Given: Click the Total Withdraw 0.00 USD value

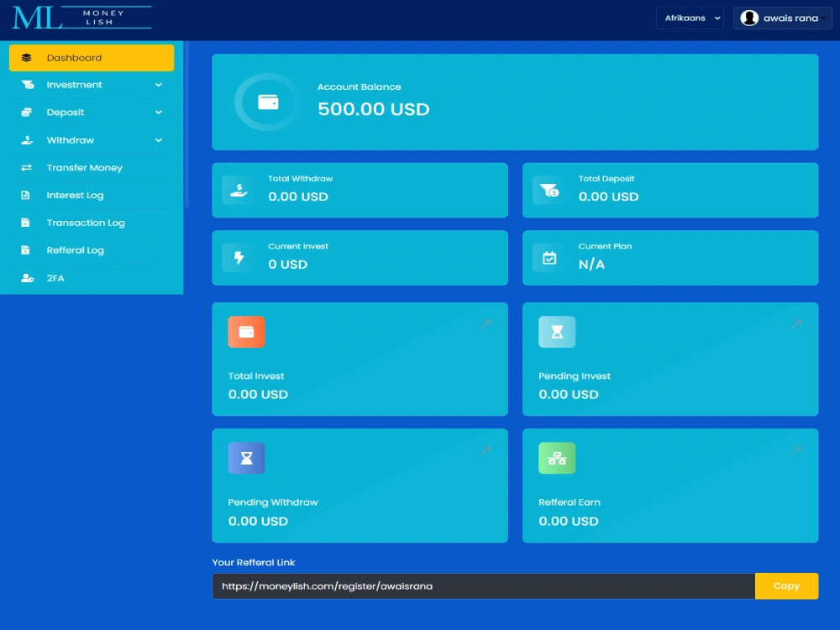Looking at the screenshot, I should click(x=298, y=197).
